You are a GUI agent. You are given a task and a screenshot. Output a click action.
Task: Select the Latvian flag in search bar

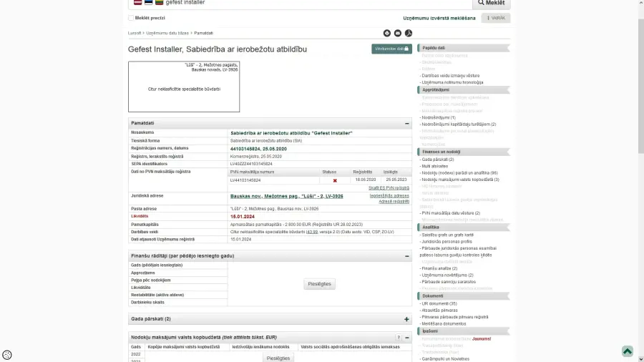pyautogui.click(x=138, y=2)
